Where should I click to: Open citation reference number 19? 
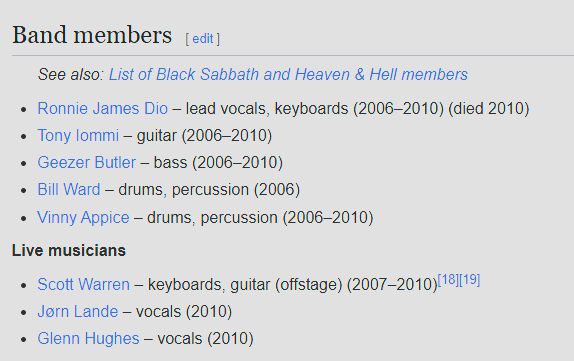tap(469, 280)
